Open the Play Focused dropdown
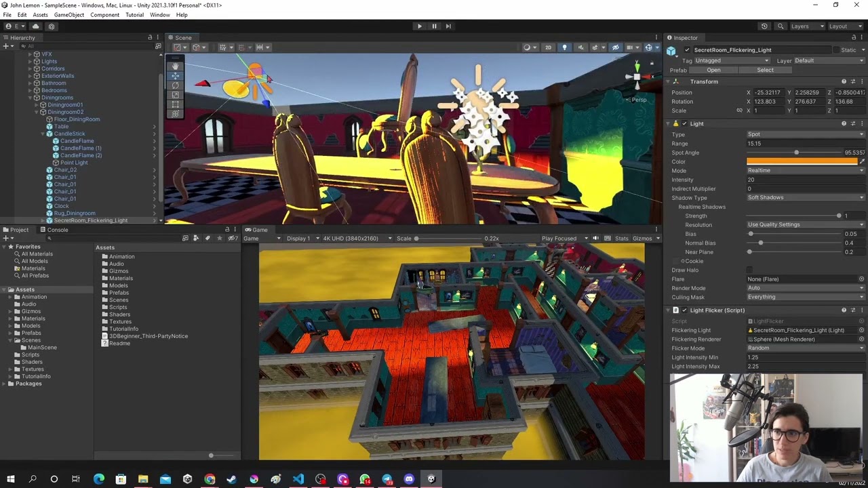This screenshot has width=868, height=488. click(563, 239)
